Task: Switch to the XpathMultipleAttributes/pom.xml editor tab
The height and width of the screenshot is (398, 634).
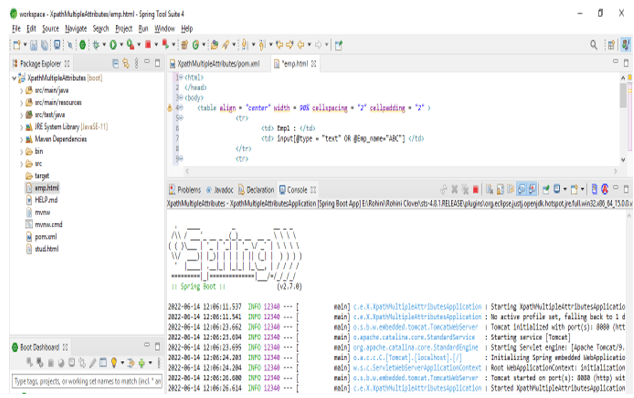Action: [218, 64]
